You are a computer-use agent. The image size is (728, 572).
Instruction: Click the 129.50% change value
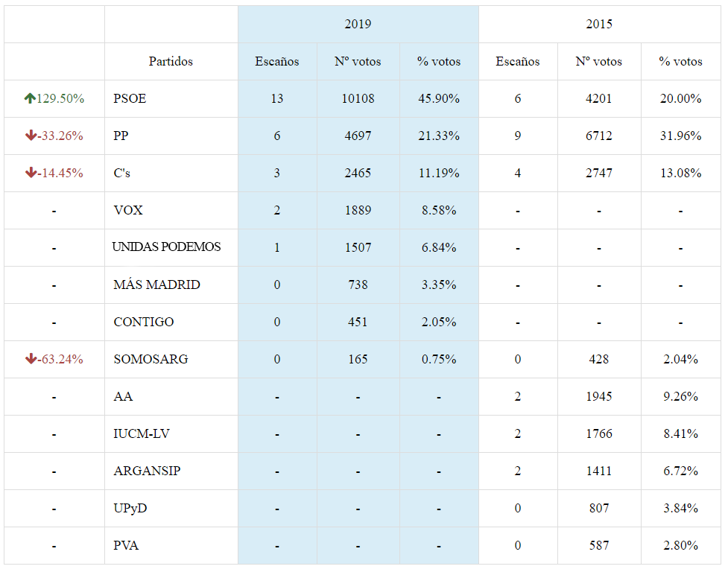coord(60,98)
